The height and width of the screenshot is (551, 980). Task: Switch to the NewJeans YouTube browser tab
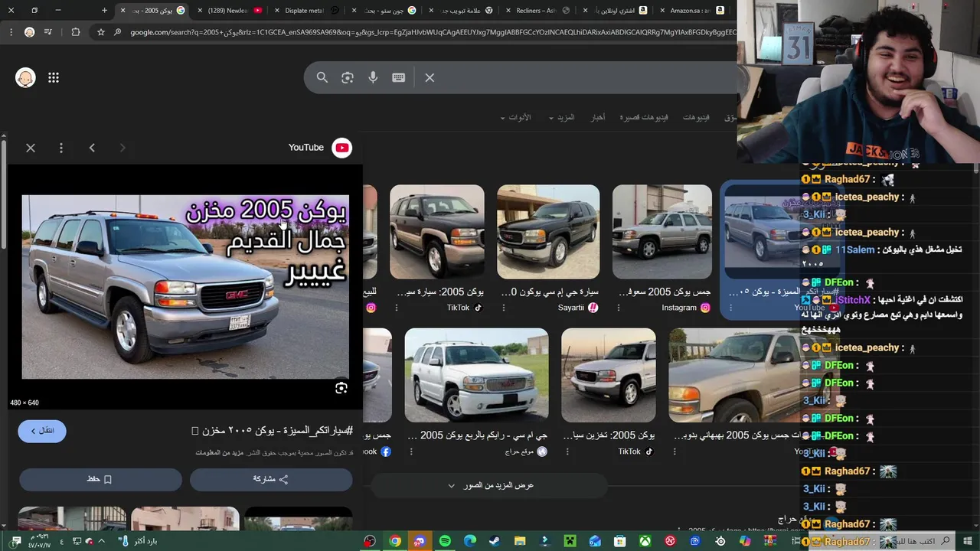point(231,11)
